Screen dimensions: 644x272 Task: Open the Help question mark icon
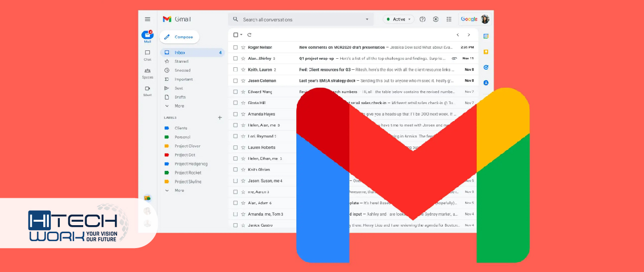point(422,19)
